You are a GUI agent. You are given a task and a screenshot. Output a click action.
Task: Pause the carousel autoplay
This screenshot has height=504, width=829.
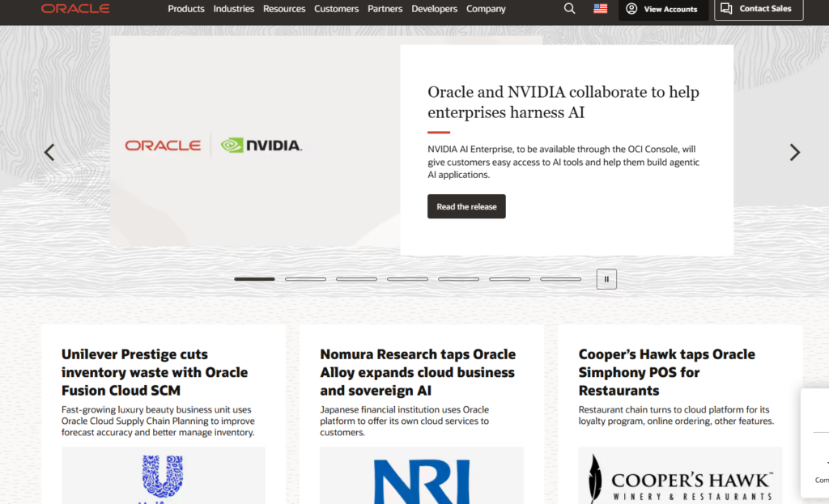606,279
